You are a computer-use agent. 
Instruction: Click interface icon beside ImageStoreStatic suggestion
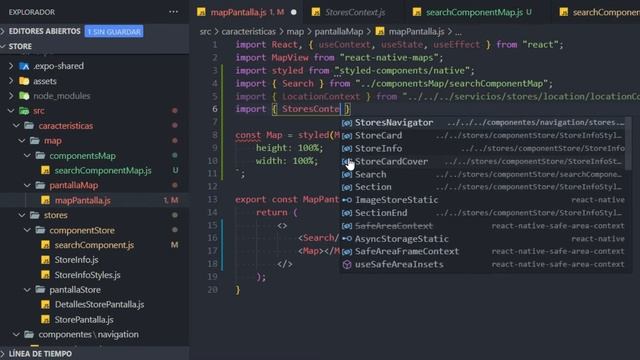347,200
